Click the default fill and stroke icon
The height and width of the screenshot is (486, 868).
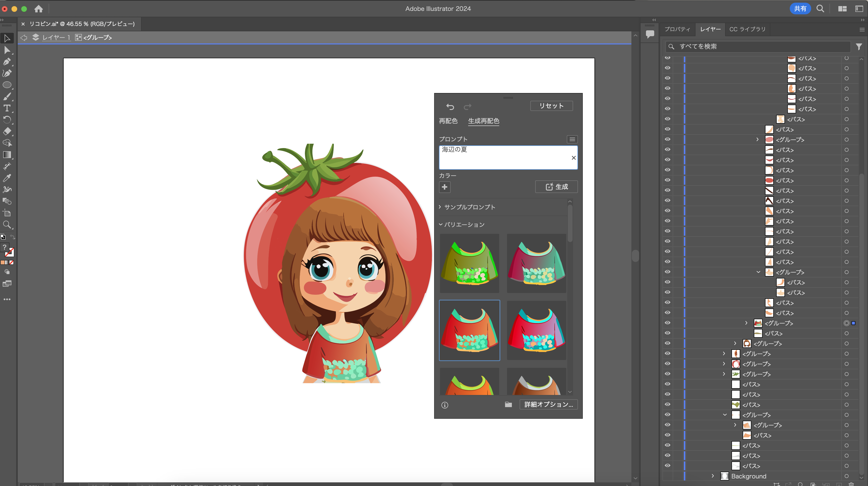click(3, 237)
